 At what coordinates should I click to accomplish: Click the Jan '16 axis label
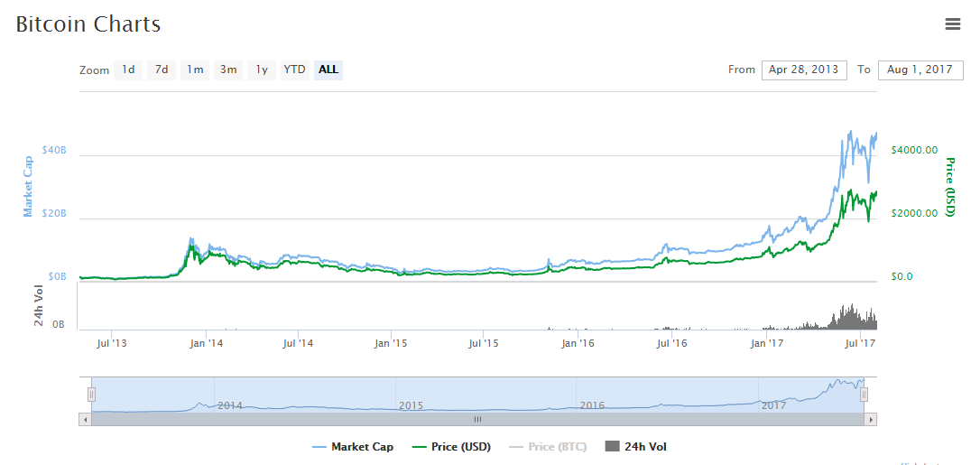pos(578,342)
